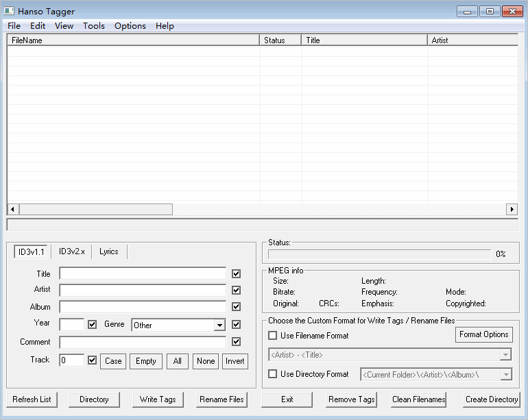The width and height of the screenshot is (528, 420).
Task: Click the Clean Filenames button
Action: [418, 399]
